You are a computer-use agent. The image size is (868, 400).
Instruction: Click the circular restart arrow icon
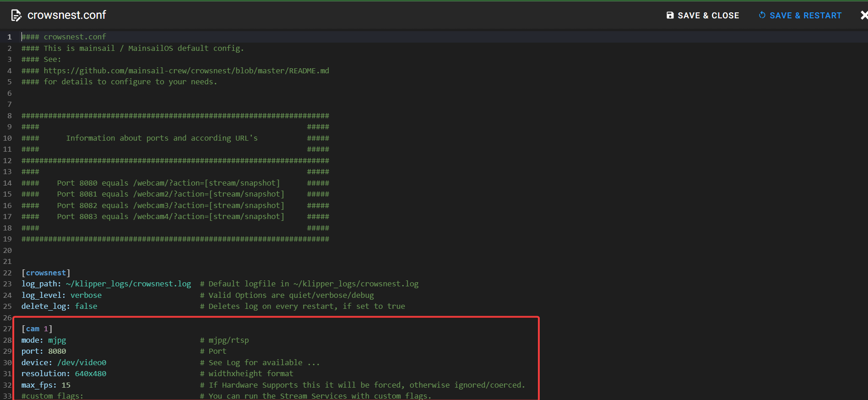762,15
